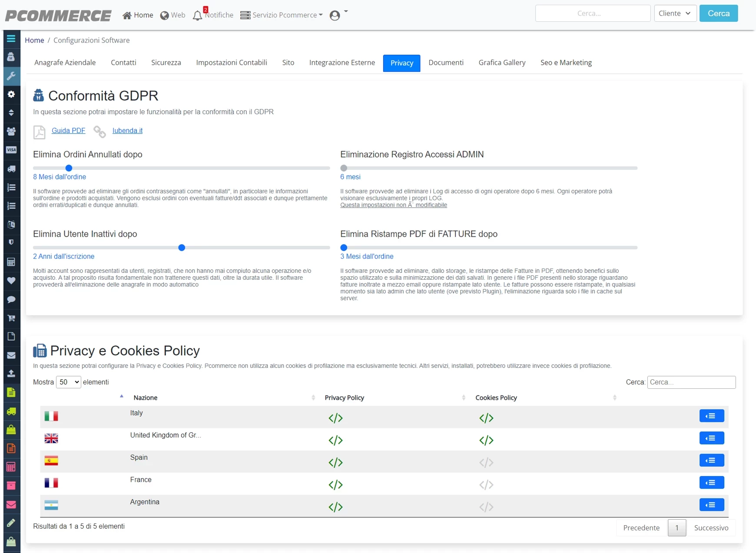Click the pink calculator sidebar icon
Screen dimensions: 756x553
[x=11, y=467]
